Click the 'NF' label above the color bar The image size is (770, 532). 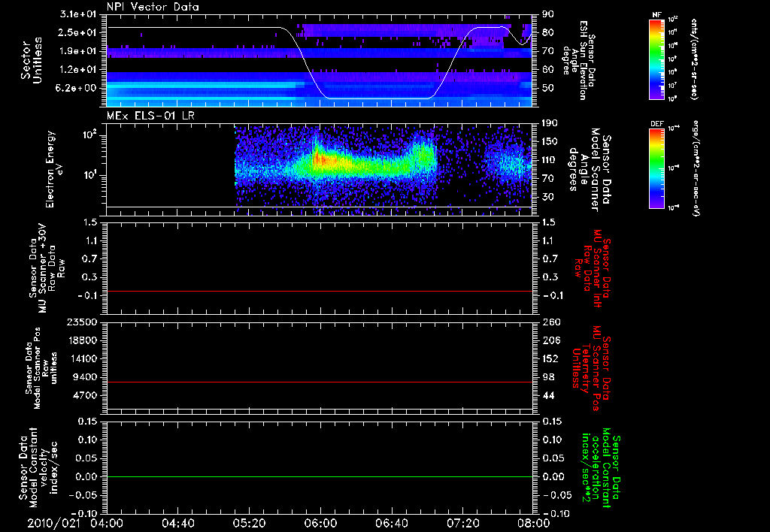click(657, 15)
